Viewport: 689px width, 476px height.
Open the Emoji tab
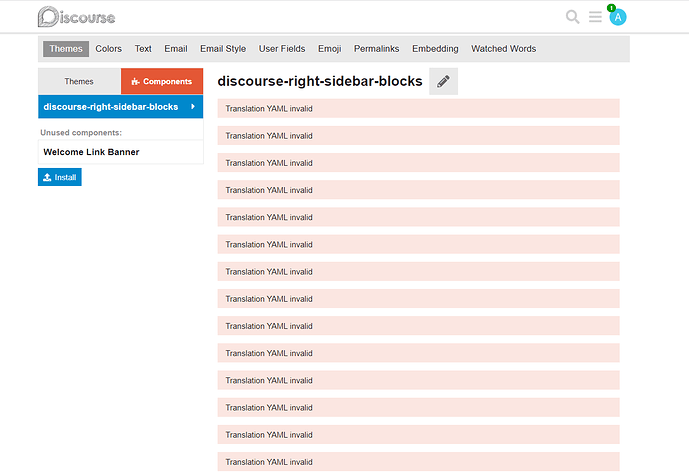[330, 49]
